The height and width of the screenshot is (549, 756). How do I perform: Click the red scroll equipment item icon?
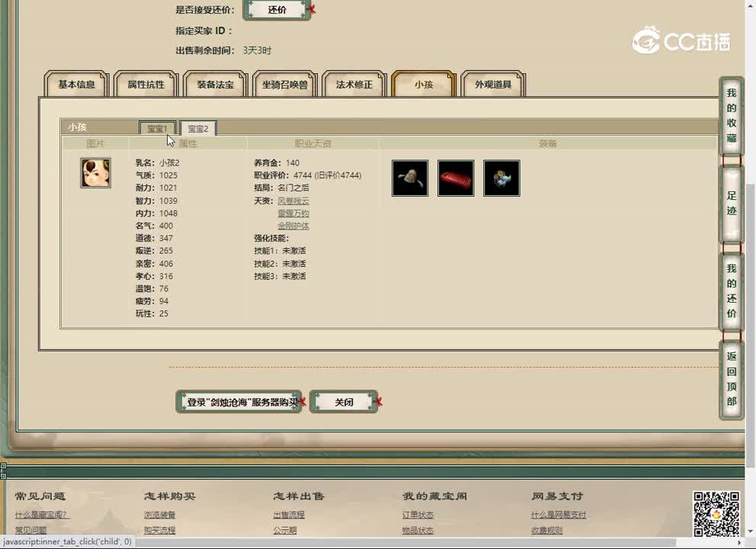point(456,178)
